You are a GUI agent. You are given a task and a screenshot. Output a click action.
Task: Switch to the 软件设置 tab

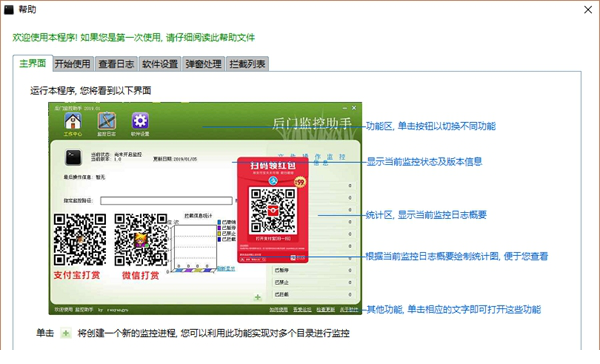click(x=160, y=64)
